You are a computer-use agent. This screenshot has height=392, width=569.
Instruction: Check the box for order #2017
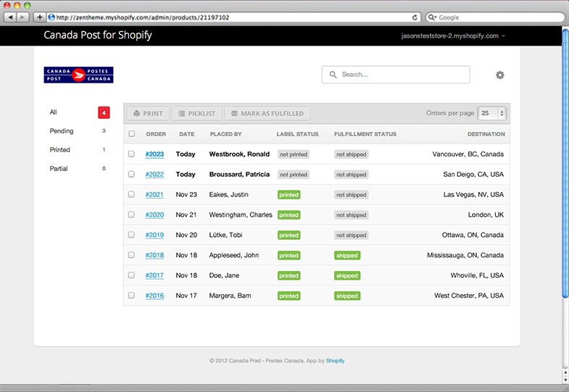tap(131, 275)
